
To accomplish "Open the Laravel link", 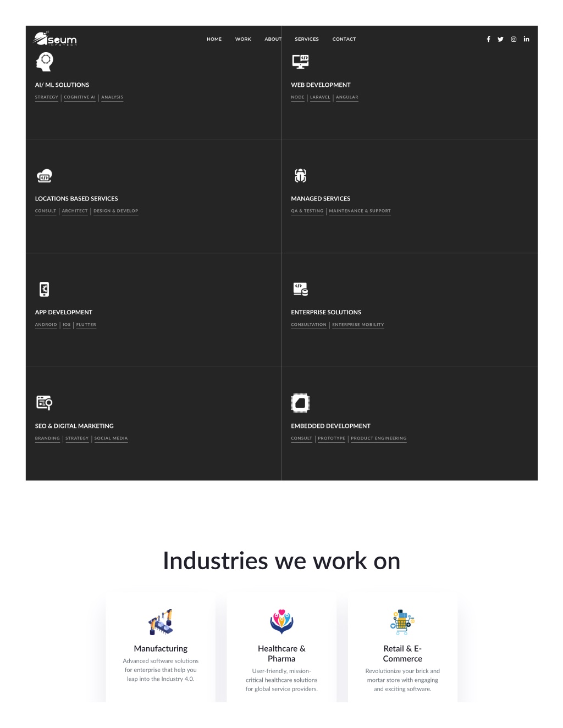I will [320, 97].
